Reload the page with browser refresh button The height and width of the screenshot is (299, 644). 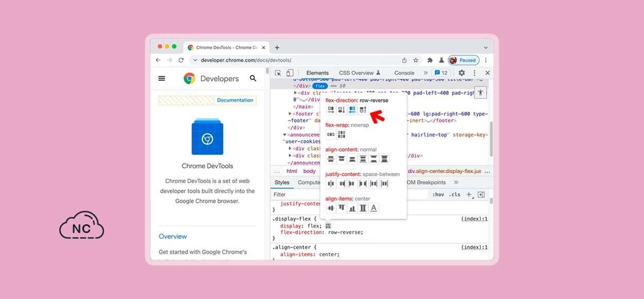pos(181,60)
